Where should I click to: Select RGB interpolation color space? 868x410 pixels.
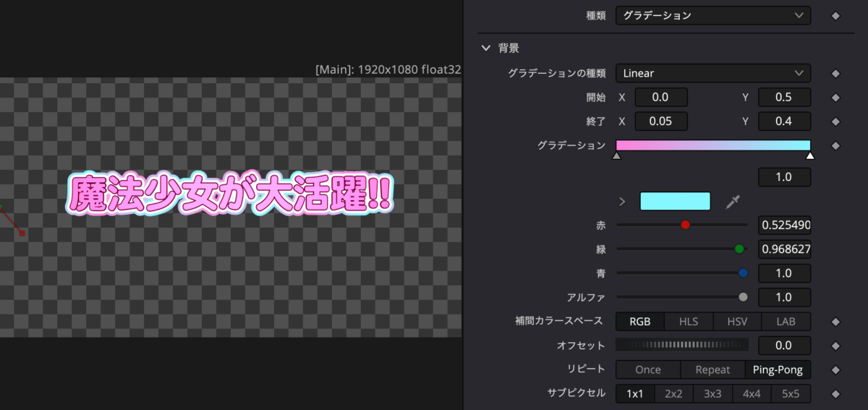tap(640, 322)
